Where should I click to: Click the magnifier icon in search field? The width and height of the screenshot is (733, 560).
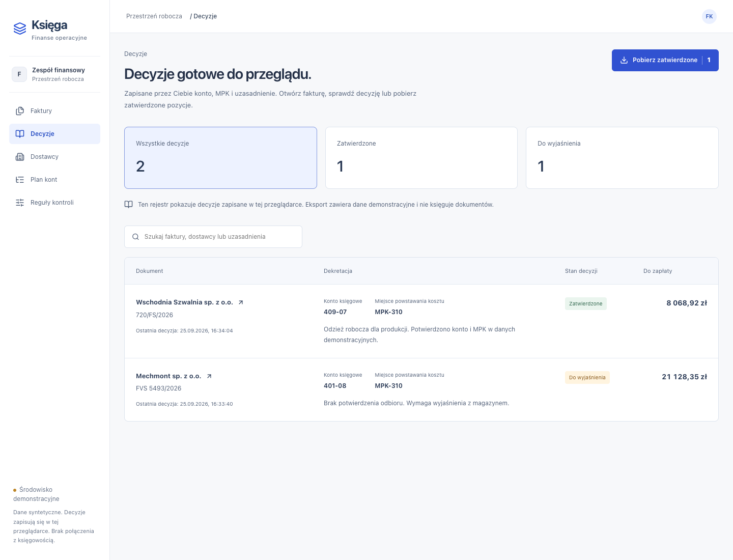coord(136,237)
